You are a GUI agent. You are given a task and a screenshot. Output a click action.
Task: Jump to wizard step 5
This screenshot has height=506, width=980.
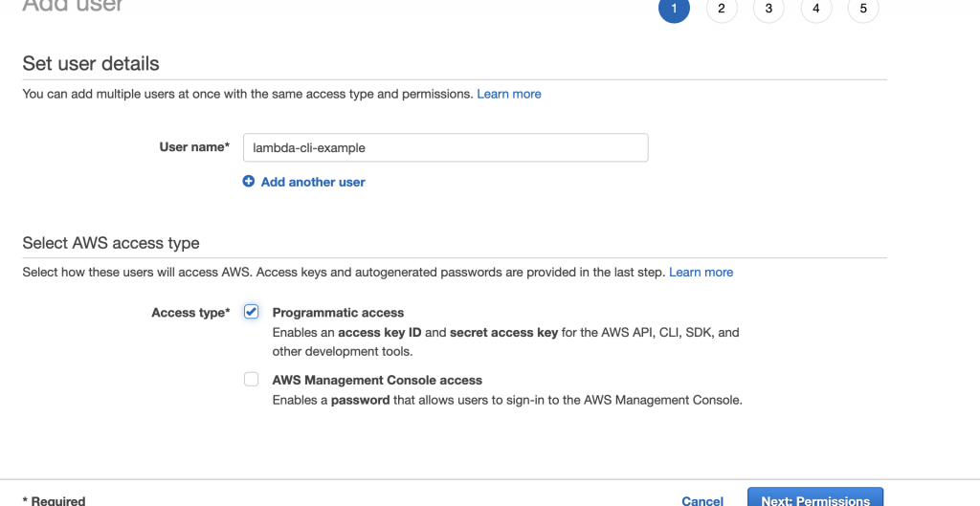click(863, 8)
